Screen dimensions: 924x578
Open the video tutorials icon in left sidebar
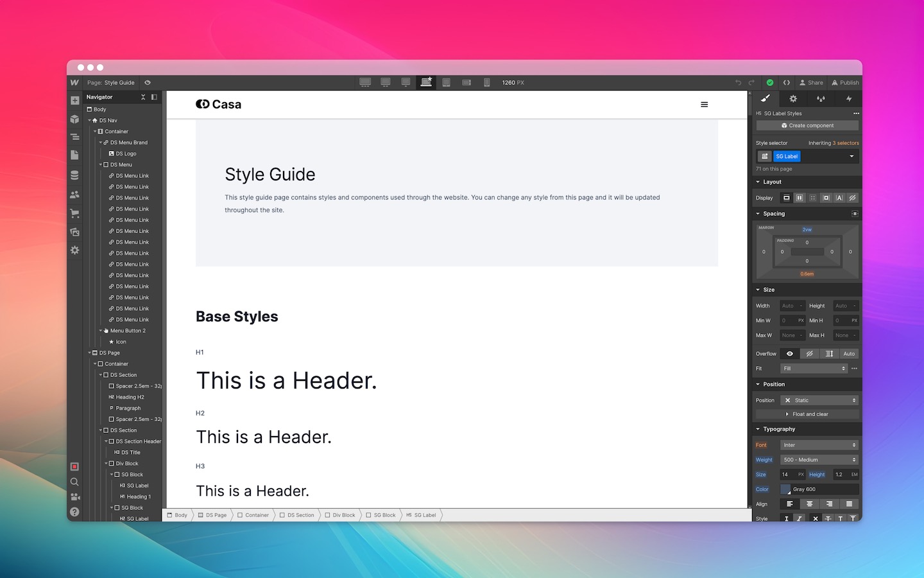click(74, 496)
